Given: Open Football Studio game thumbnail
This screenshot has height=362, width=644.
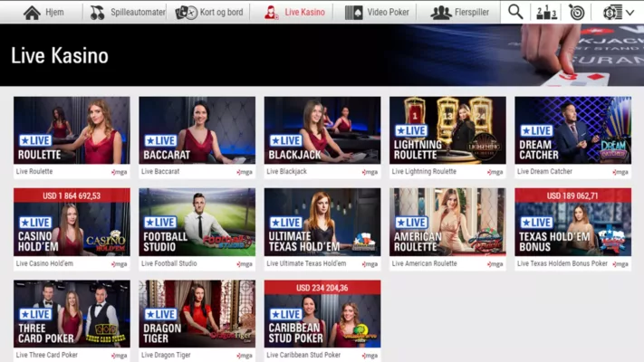Looking at the screenshot, I should [197, 222].
